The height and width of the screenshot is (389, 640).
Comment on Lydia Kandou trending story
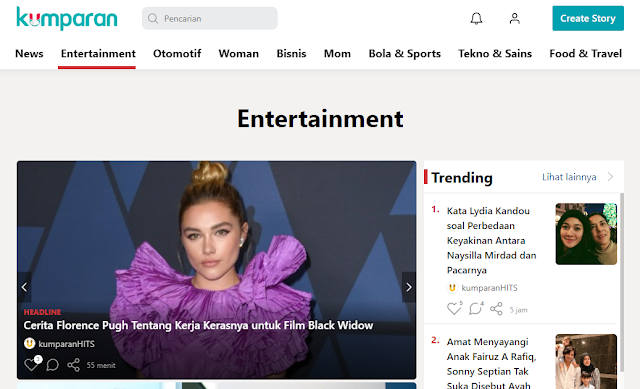click(x=475, y=308)
